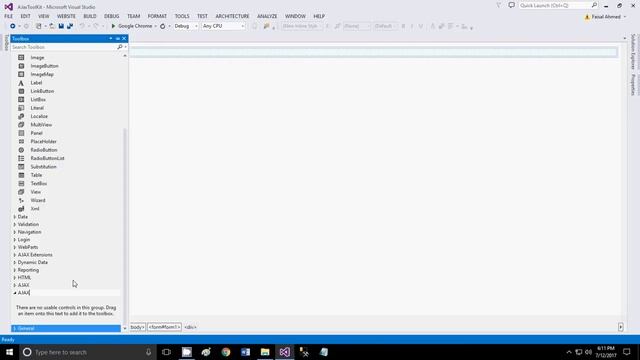Screen dimensions: 640x360
Task: Click the Quick Launch magnifier icon
Action: pos(594,5)
